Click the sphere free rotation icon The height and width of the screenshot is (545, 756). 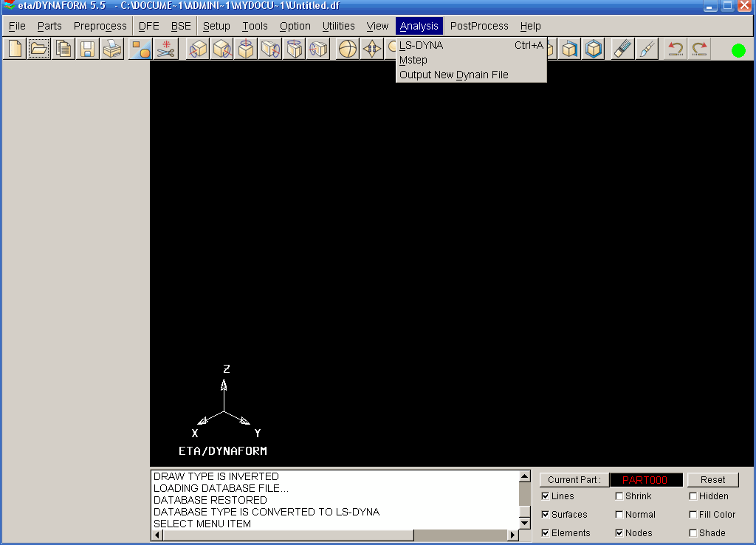(347, 49)
